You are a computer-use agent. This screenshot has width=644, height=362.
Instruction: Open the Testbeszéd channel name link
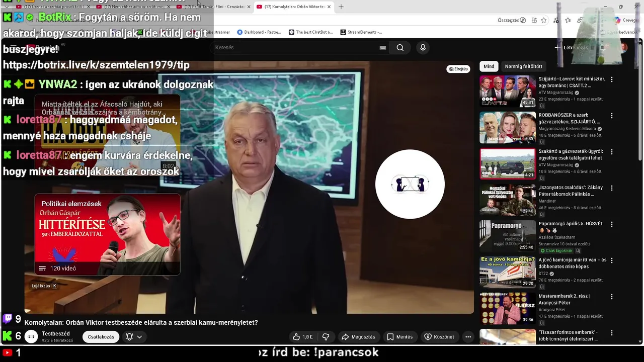click(56, 334)
